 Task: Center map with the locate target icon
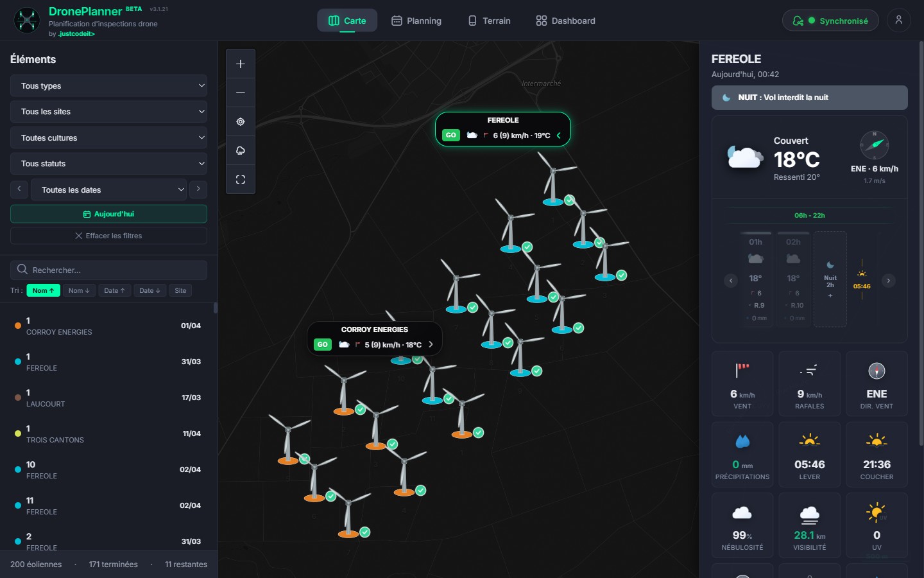pos(241,121)
